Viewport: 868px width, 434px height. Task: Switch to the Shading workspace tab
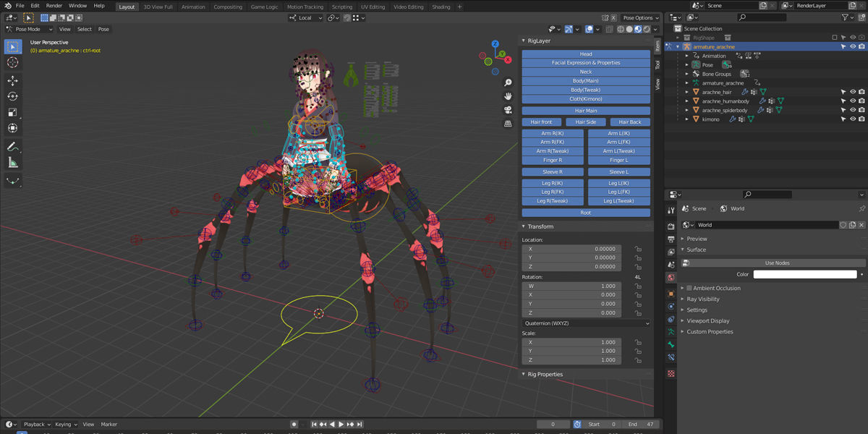pos(441,7)
